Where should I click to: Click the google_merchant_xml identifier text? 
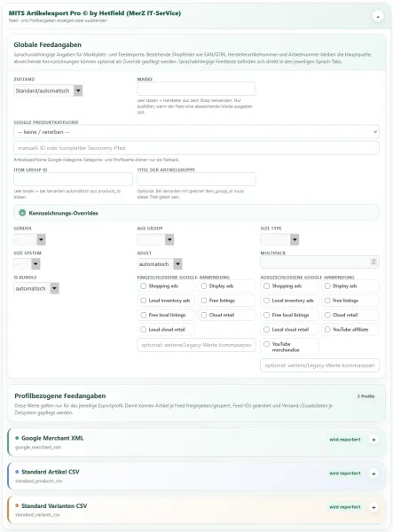[37, 448]
